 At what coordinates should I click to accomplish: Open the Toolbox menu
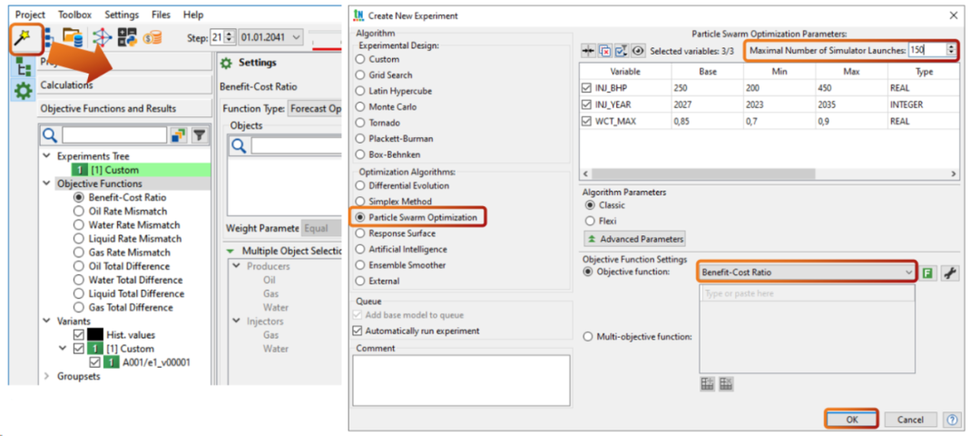click(75, 15)
